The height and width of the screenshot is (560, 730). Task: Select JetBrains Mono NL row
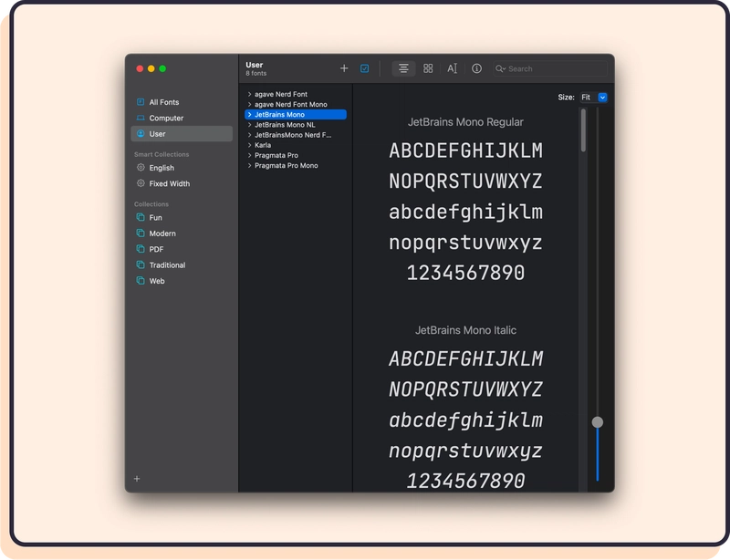coord(296,125)
